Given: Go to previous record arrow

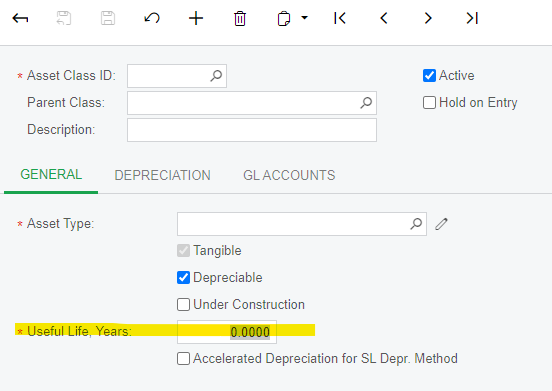Looking at the screenshot, I should pos(384,18).
